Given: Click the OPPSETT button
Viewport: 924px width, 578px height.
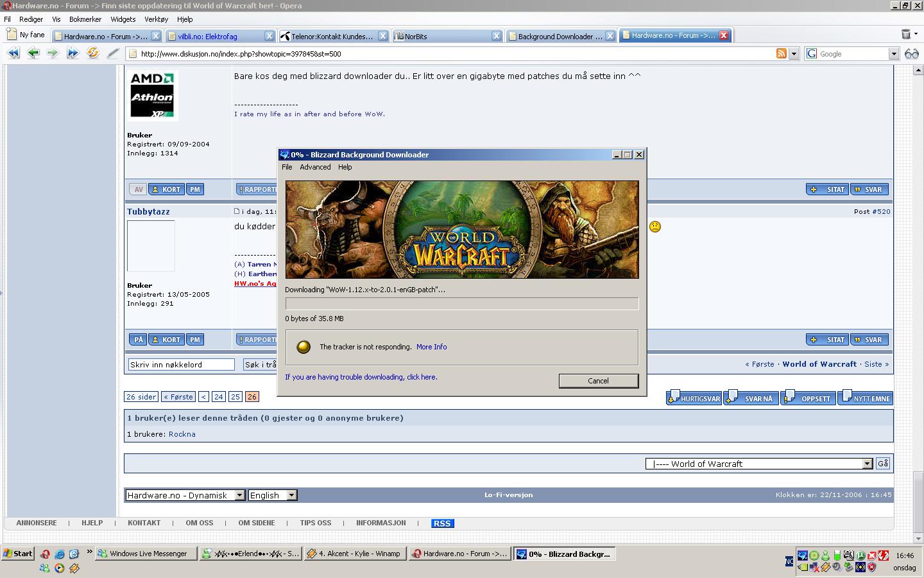Looking at the screenshot, I should tap(808, 398).
